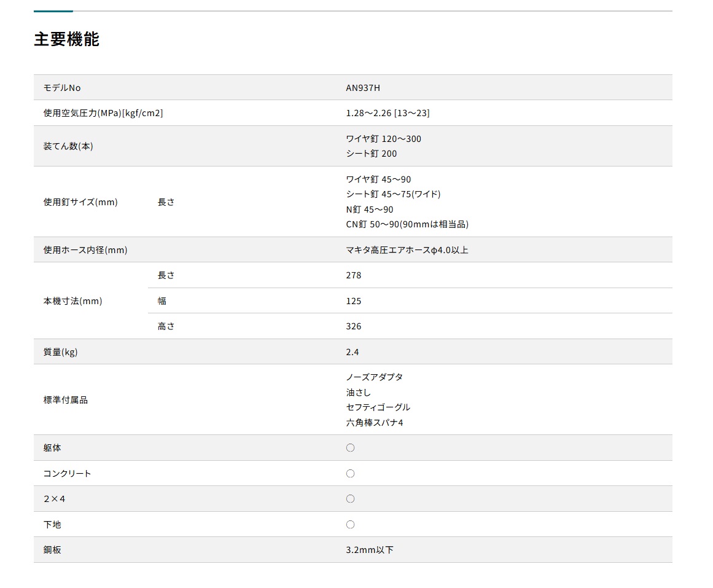Viewport: 713px width, 588px height.
Task: Click the シート釘 200 capacity text
Action: 372,154
